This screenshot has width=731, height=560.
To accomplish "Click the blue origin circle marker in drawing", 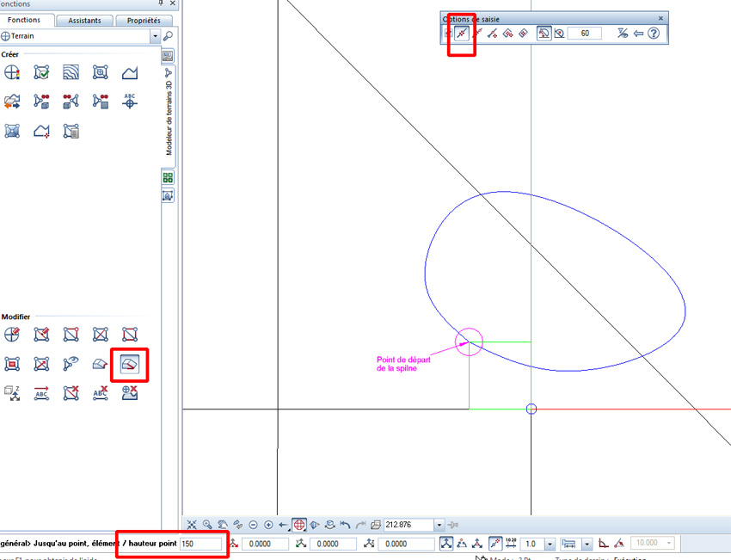I will coord(531,409).
